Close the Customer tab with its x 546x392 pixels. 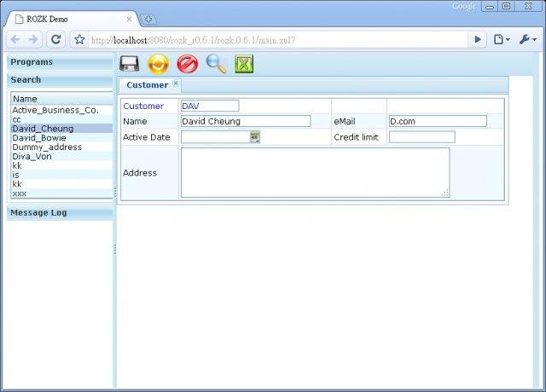(176, 84)
